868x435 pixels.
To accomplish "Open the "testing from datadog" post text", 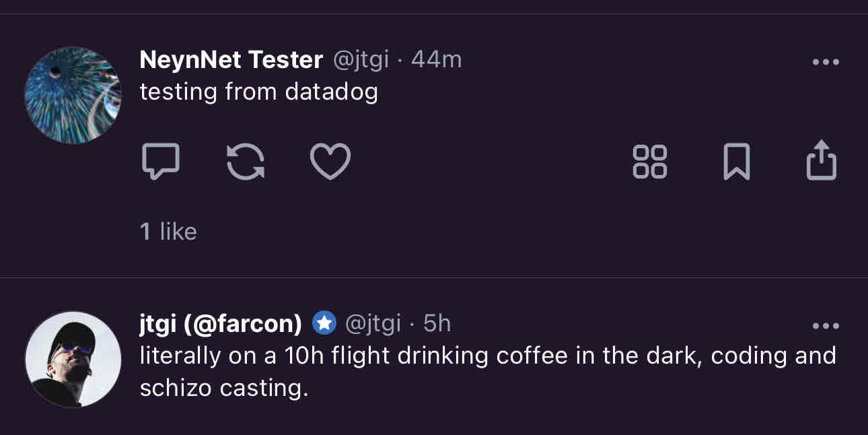I will pyautogui.click(x=258, y=92).
